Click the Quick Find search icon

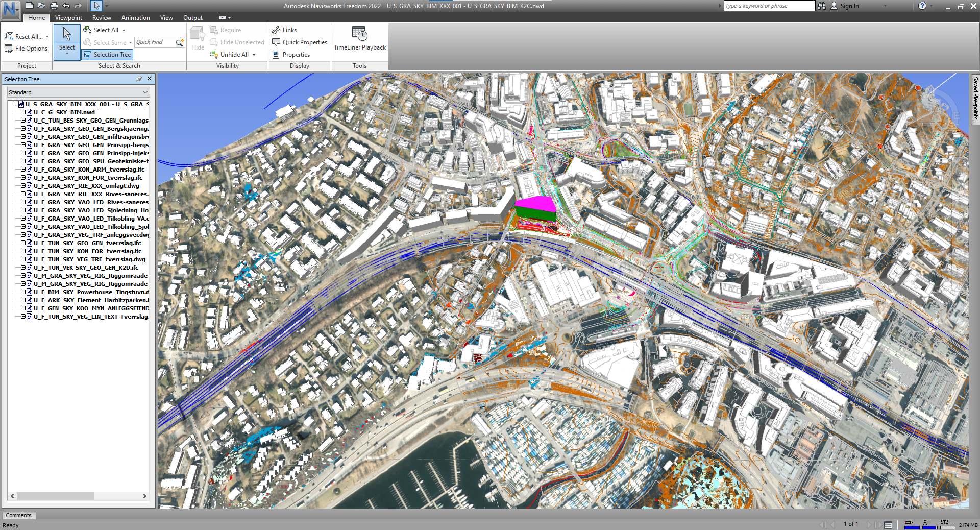pos(180,42)
